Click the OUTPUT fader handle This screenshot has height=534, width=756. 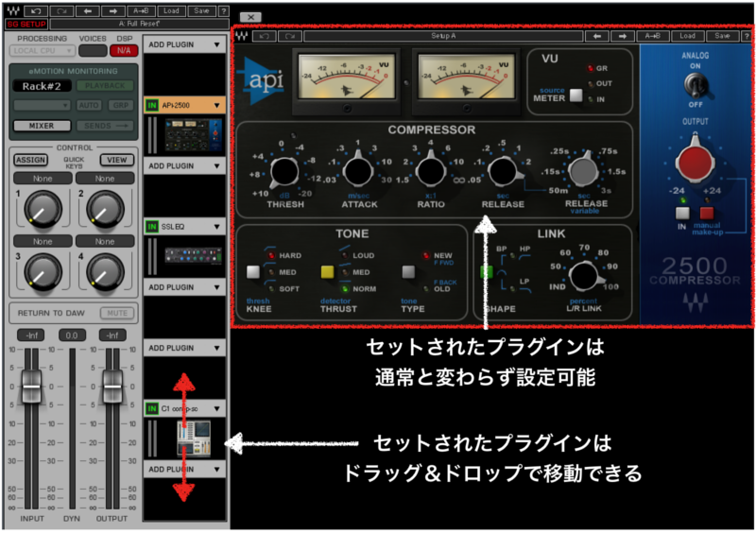point(112,387)
